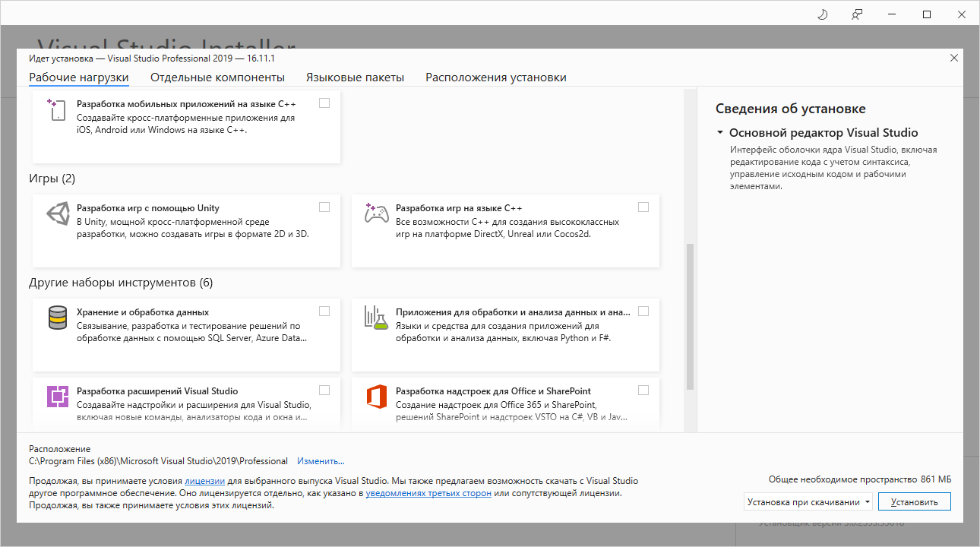
Task: Check Visual Studio extension development workload
Action: (324, 390)
